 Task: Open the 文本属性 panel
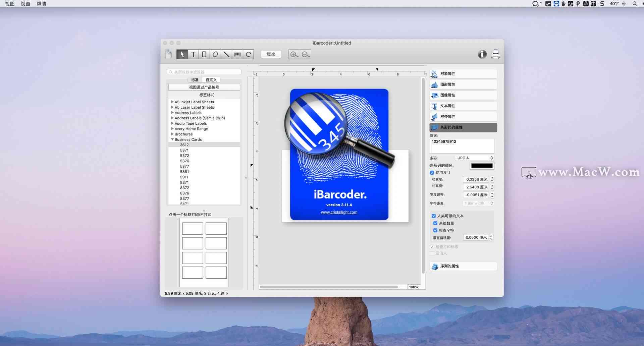click(463, 106)
